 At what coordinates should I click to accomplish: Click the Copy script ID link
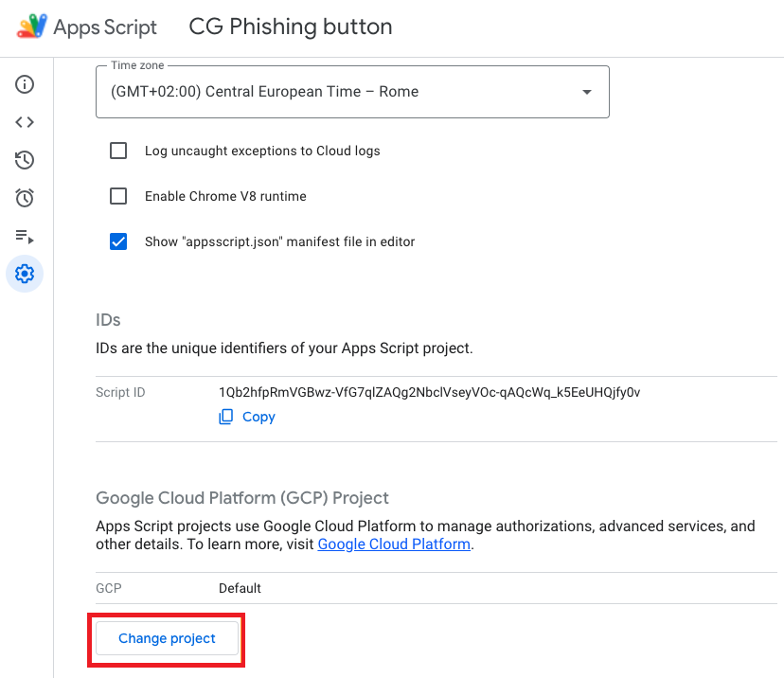tap(258, 417)
